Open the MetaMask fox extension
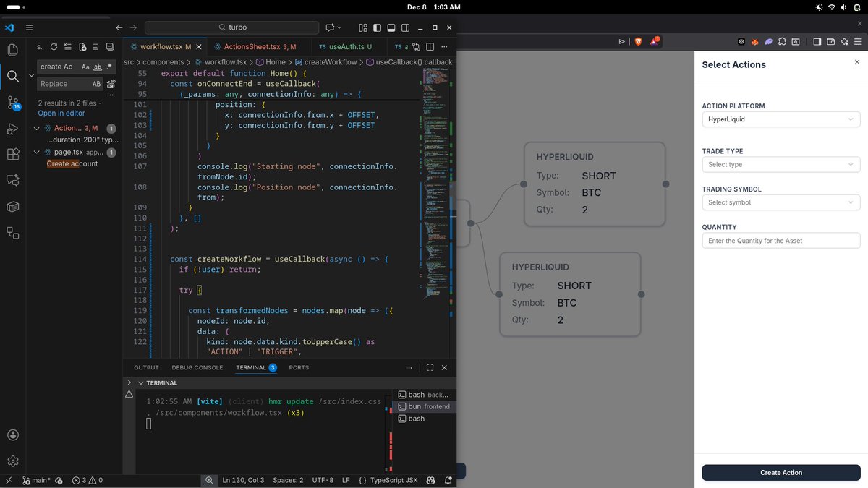 [756, 42]
